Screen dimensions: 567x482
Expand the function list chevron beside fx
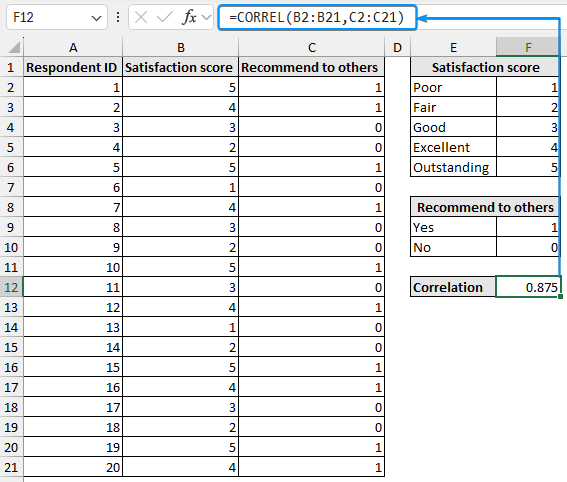pos(206,17)
